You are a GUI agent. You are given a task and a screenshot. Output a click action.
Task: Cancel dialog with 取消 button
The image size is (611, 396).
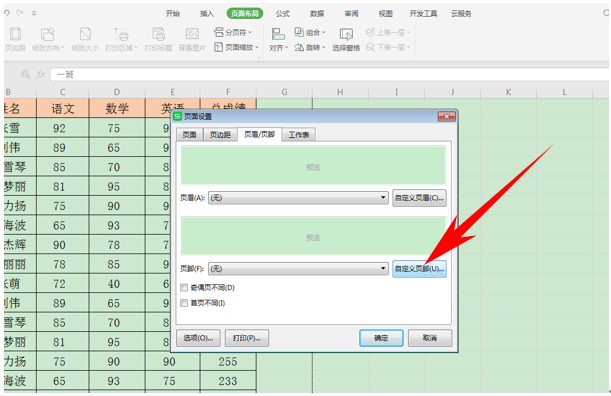pos(430,338)
